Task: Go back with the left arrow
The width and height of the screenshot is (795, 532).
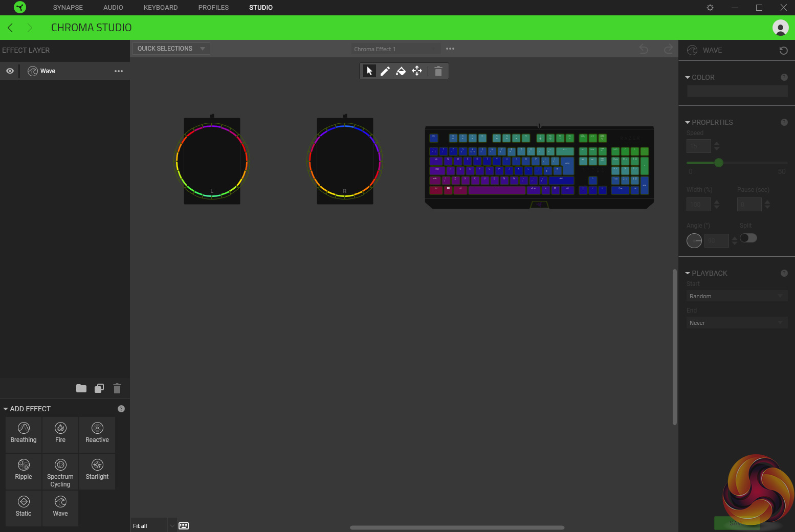Action: click(10, 28)
